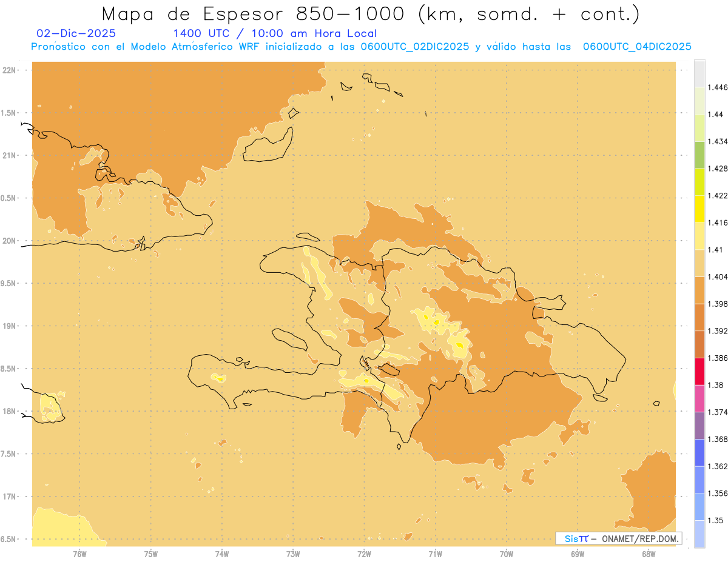This screenshot has height=562, width=728.
Task: Click the '21N' latitude label
Action: pyautogui.click(x=9, y=156)
